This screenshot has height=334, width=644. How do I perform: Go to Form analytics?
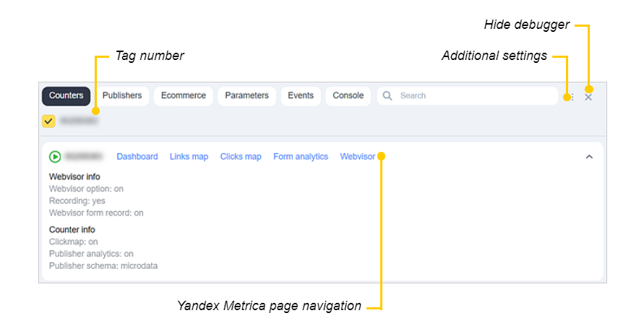coord(301,156)
